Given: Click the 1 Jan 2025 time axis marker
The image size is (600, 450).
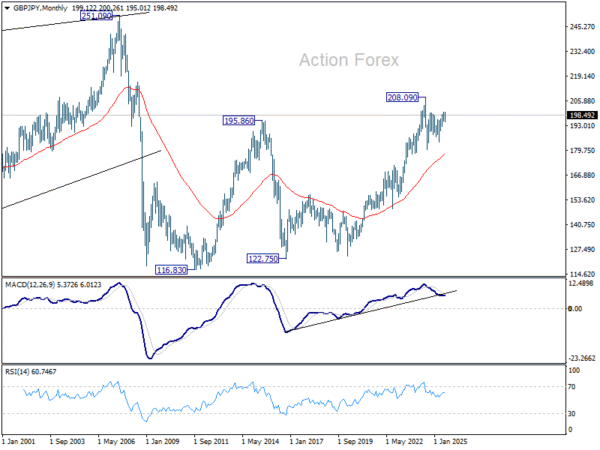Looking at the screenshot, I should [x=450, y=442].
